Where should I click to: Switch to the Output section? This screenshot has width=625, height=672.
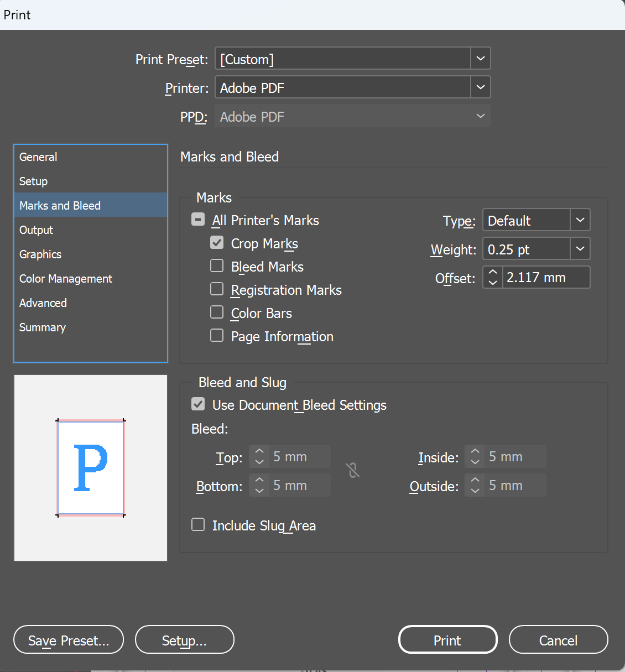(x=37, y=230)
